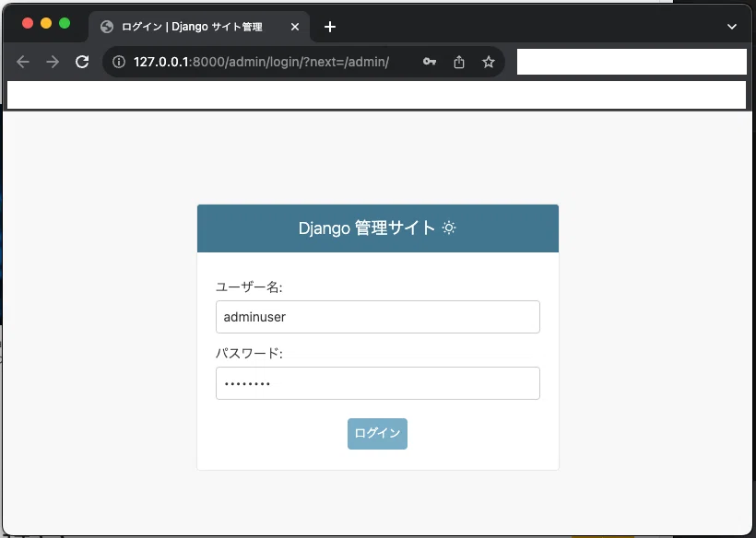756x538 pixels.
Task: Click the globe favicon on the tab
Action: pyautogui.click(x=107, y=27)
